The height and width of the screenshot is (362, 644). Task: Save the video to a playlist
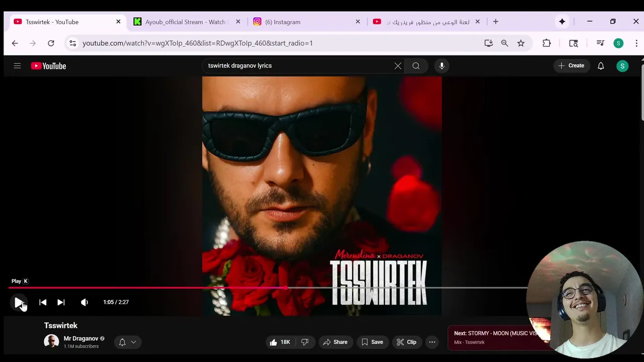[372, 342]
